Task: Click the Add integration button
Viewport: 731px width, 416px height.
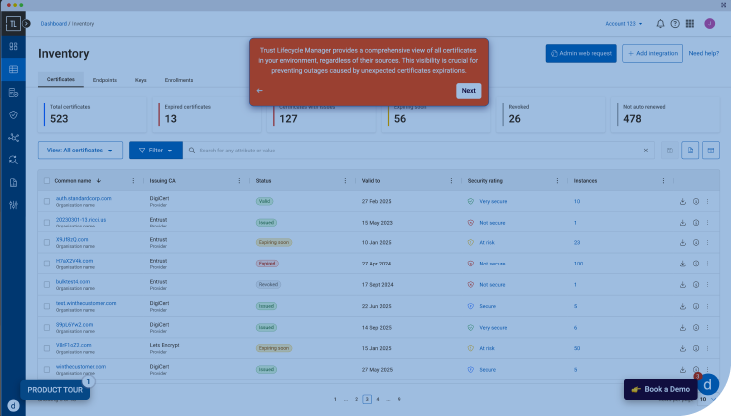Action: coord(652,53)
